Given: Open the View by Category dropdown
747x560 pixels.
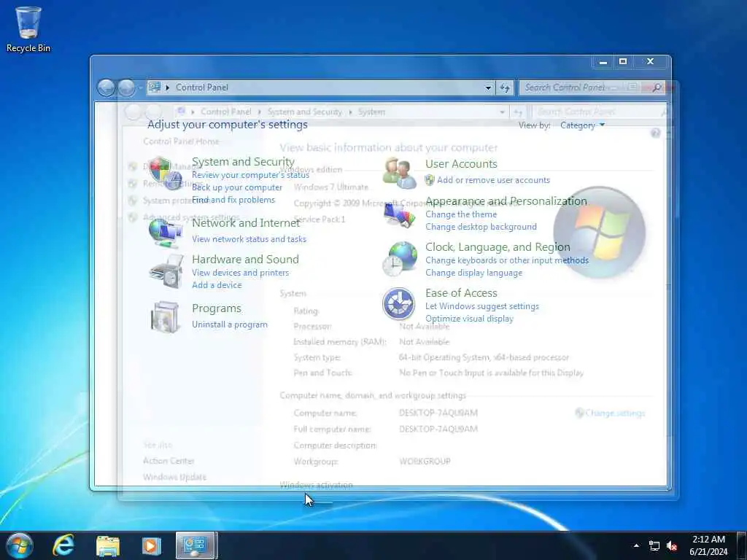Looking at the screenshot, I should (x=583, y=125).
